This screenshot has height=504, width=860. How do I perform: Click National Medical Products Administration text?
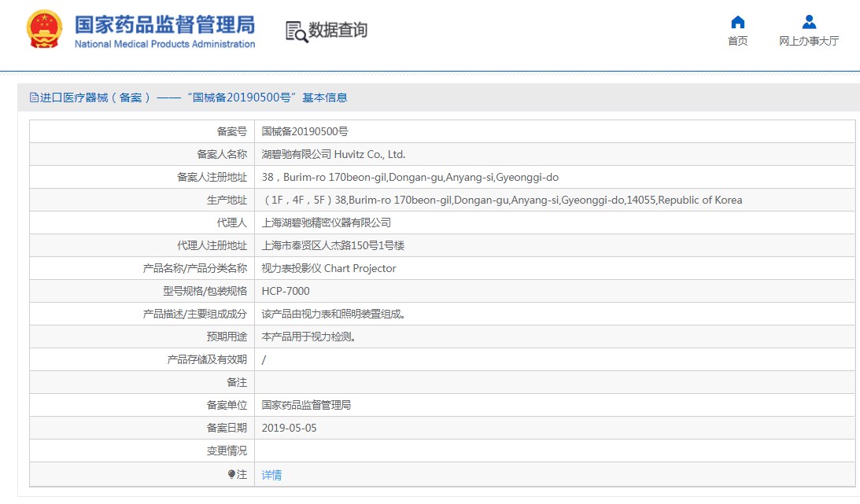coord(164,44)
